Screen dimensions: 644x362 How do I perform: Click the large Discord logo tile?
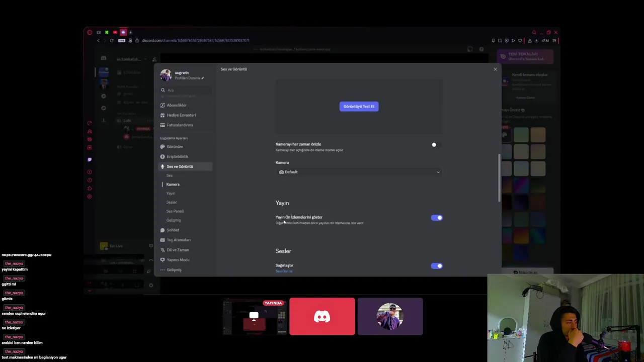pyautogui.click(x=322, y=316)
